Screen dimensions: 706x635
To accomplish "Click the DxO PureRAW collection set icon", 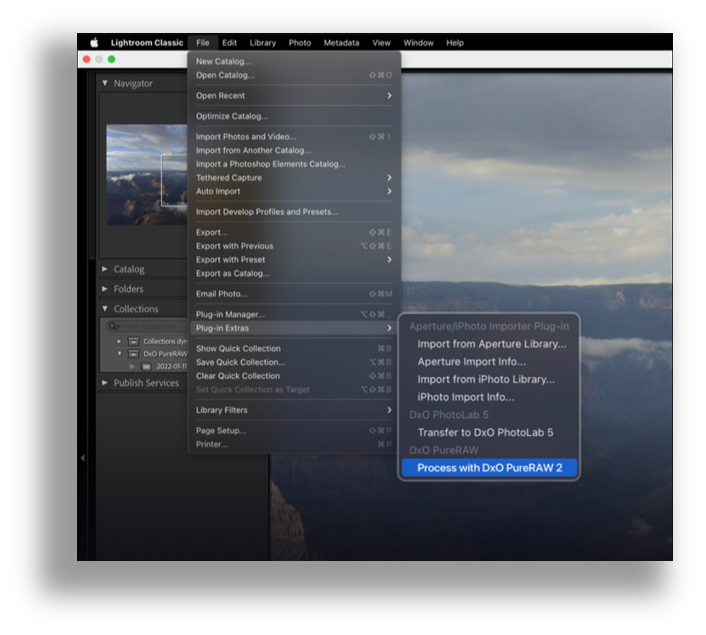I will tap(134, 354).
